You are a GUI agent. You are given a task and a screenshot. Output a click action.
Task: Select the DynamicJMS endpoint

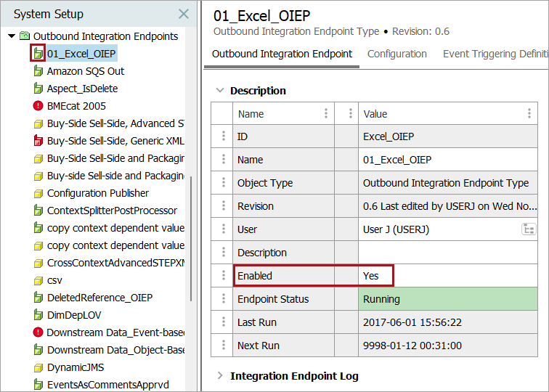click(x=76, y=367)
